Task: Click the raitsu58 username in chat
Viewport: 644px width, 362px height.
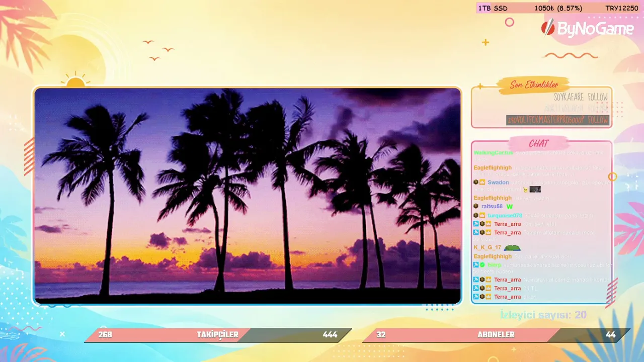Action: pos(492,206)
